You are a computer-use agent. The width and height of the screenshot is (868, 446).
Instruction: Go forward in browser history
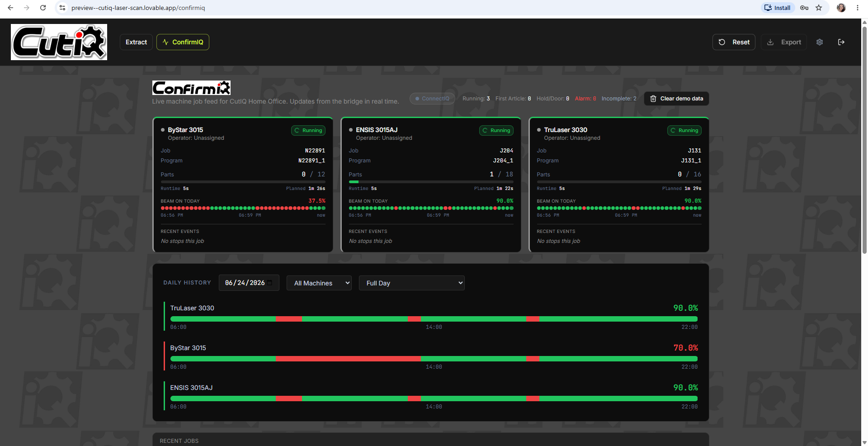coord(27,8)
